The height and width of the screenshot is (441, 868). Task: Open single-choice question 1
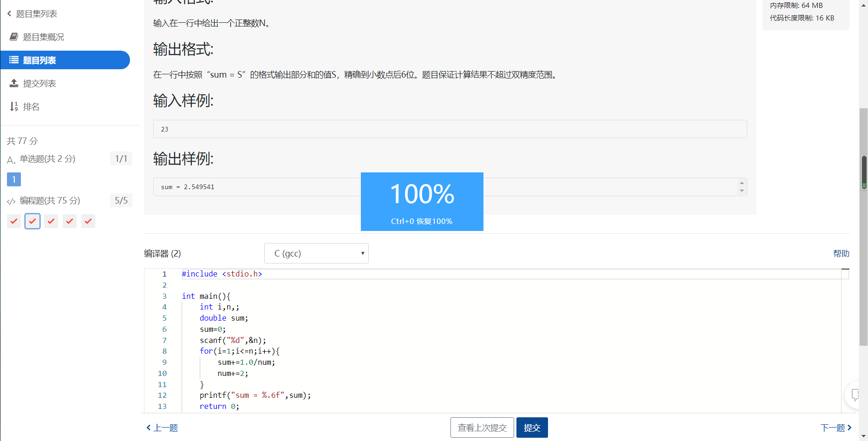[x=14, y=179]
